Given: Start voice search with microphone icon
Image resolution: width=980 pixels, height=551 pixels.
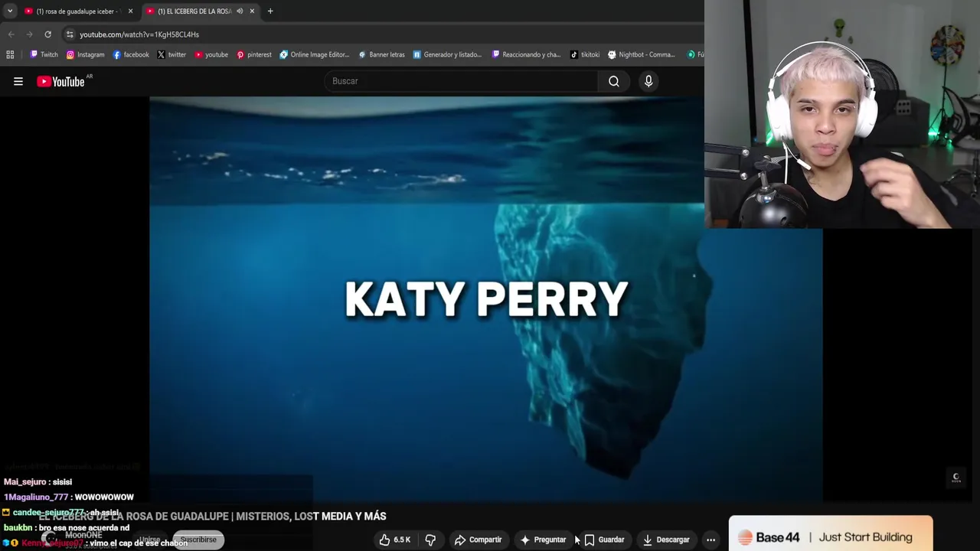Looking at the screenshot, I should click(648, 81).
